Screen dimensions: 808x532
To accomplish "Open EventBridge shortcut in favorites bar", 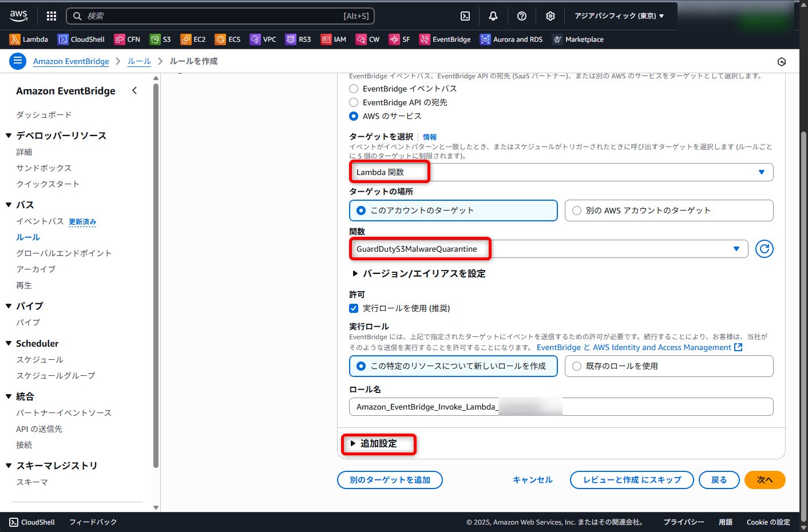I will coord(445,39).
